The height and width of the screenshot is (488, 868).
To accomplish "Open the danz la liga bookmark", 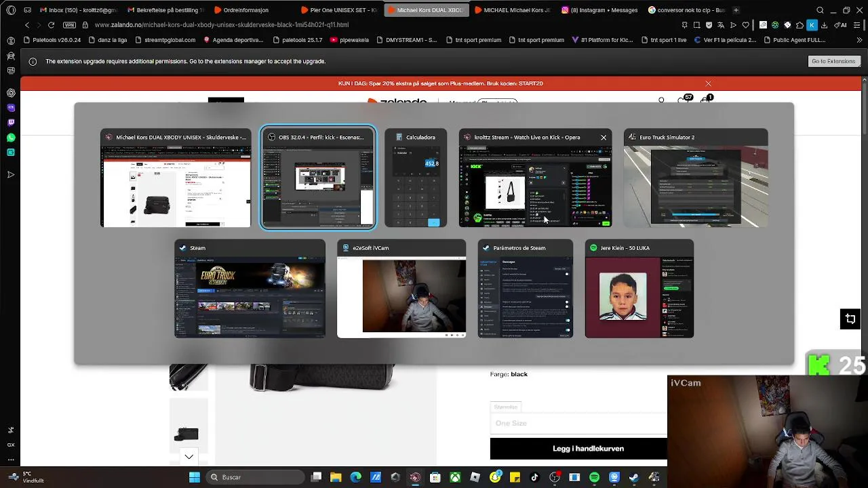I will (x=108, y=40).
